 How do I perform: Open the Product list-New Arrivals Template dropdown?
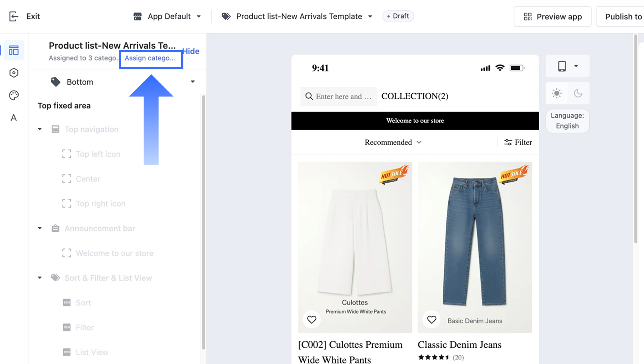(x=297, y=16)
